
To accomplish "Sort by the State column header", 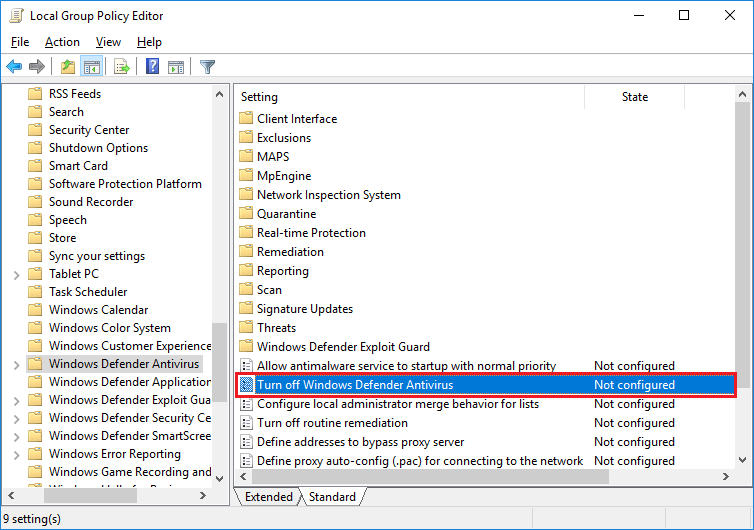I will point(634,97).
